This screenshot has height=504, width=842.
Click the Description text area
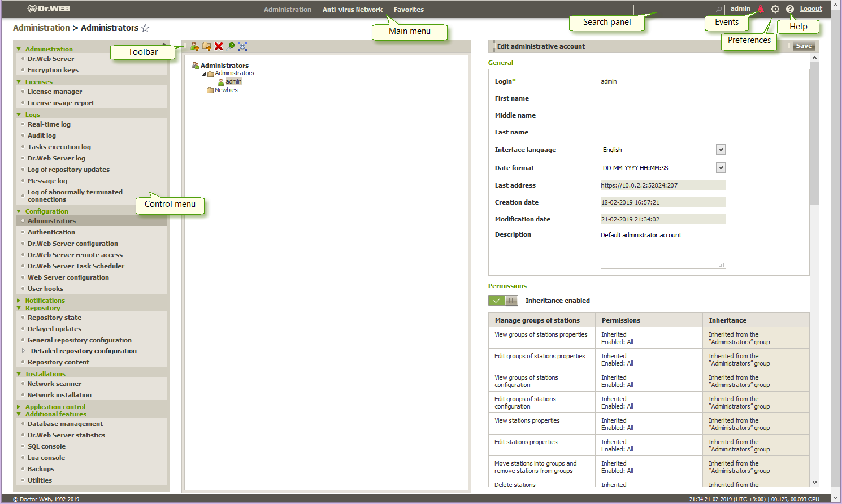point(663,250)
